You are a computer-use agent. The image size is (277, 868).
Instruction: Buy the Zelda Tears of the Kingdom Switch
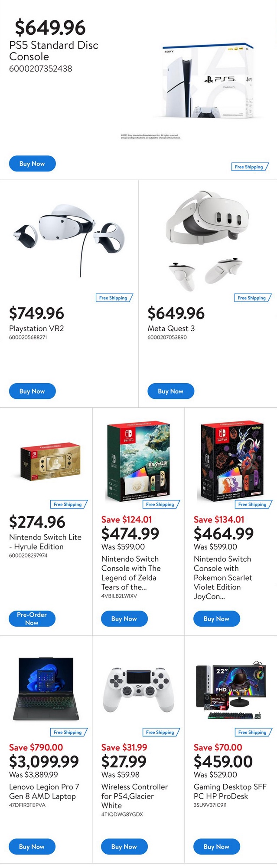click(x=124, y=619)
